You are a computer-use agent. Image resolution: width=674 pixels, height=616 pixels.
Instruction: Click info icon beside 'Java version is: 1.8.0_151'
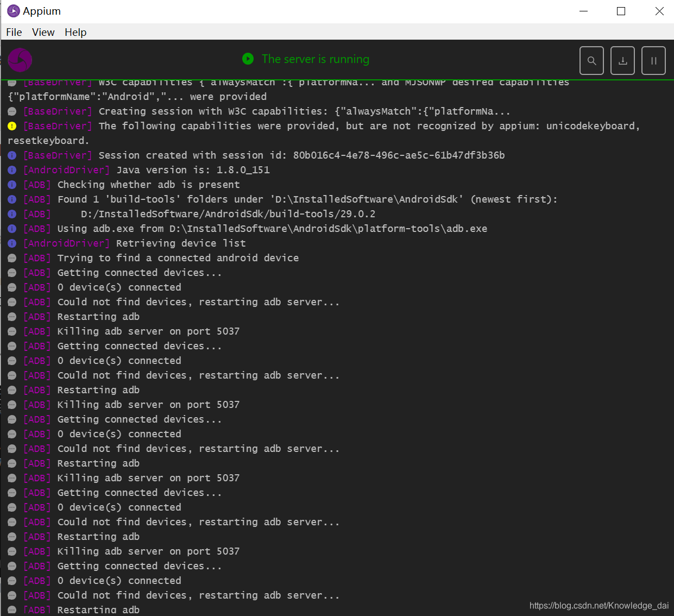(x=12, y=170)
